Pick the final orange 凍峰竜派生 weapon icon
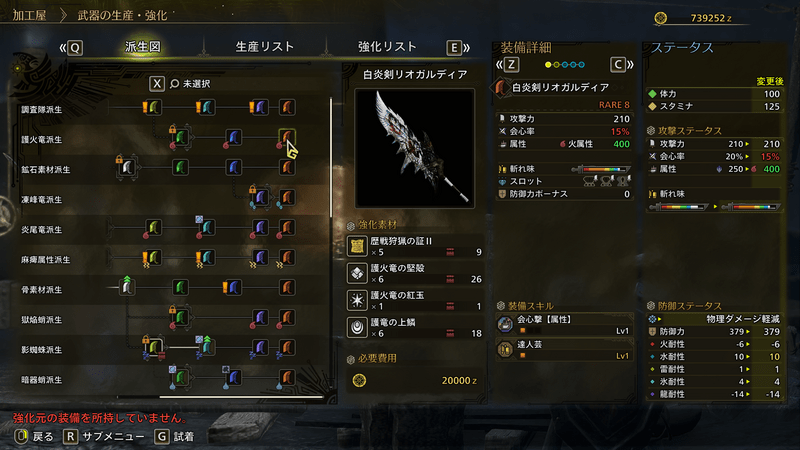This screenshot has width=800, height=450. 287,197
